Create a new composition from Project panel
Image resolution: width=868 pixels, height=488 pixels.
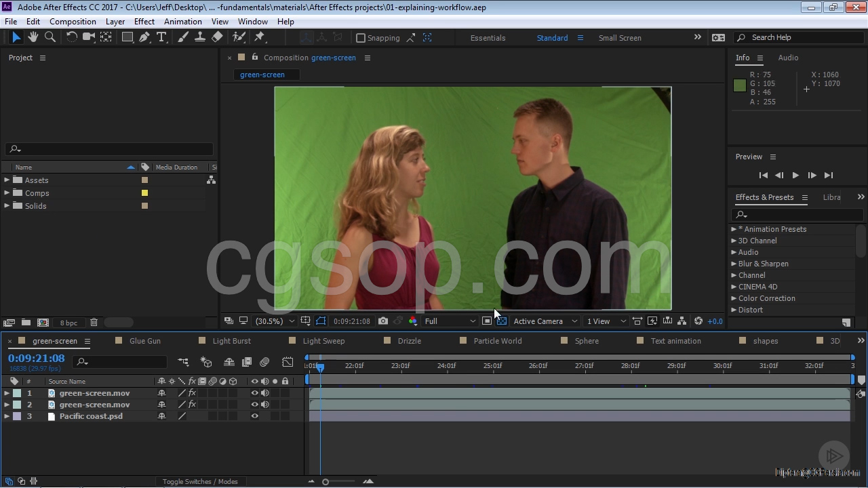coord(43,323)
